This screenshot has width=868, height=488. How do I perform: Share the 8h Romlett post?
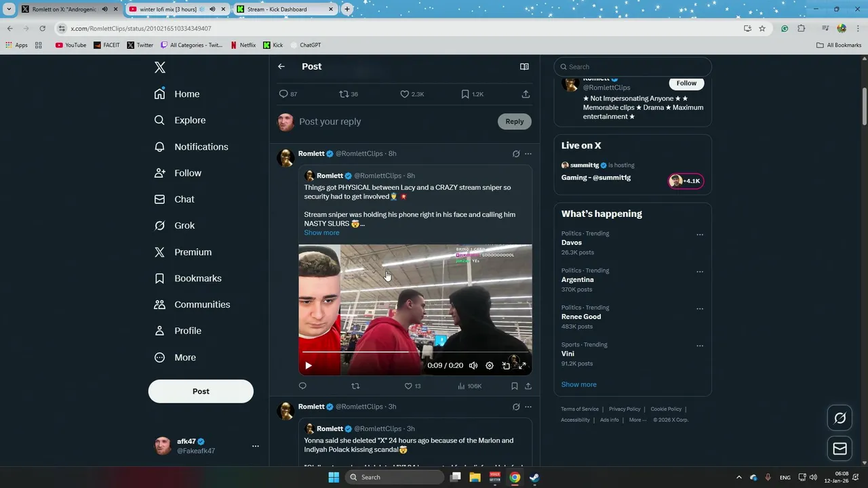(x=528, y=386)
